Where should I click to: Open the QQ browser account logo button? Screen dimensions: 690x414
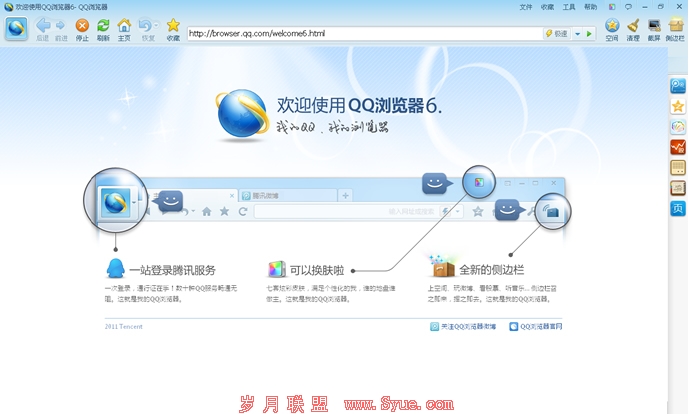point(16,28)
